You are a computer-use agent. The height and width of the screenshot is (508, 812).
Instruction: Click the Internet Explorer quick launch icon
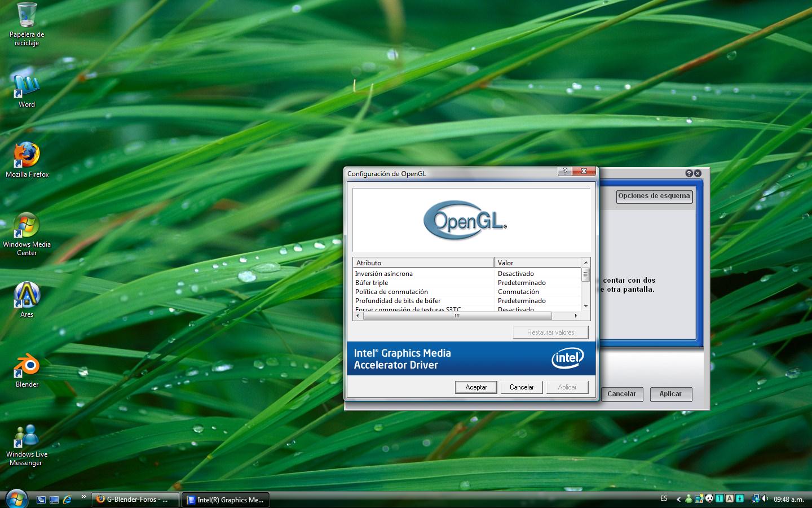[x=68, y=500]
